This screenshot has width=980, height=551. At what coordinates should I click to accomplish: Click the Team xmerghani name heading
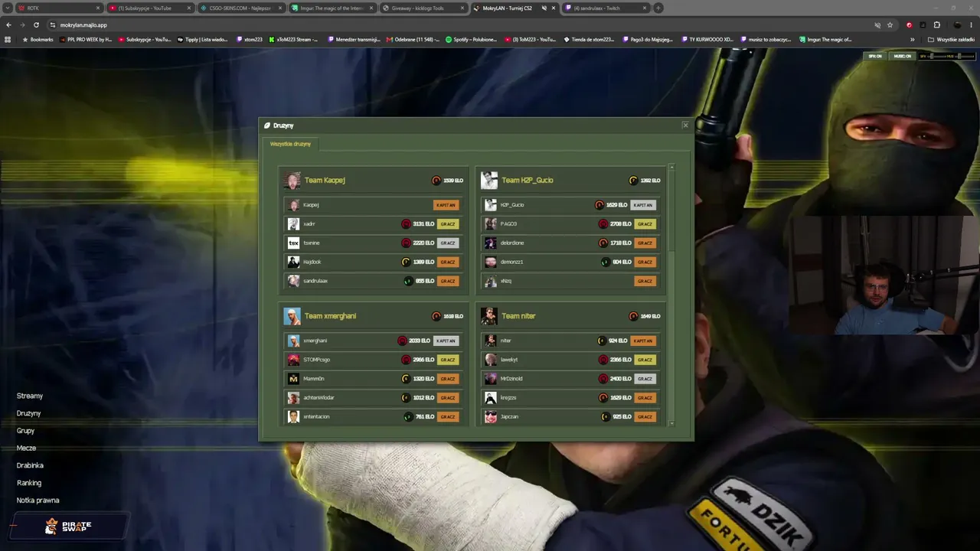(330, 316)
